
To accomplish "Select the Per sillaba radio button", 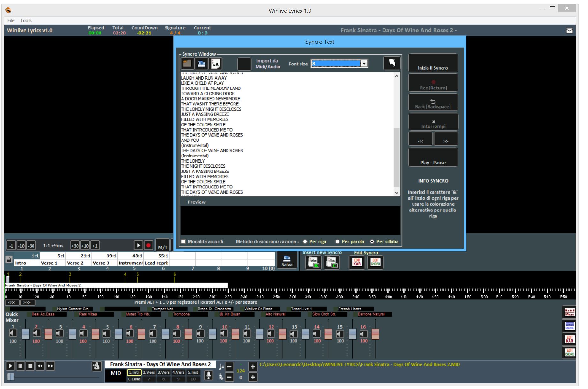I will (372, 242).
